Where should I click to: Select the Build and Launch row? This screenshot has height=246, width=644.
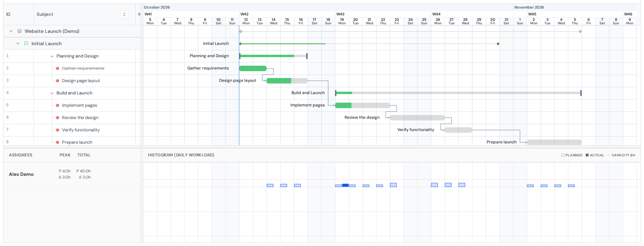(x=72, y=93)
